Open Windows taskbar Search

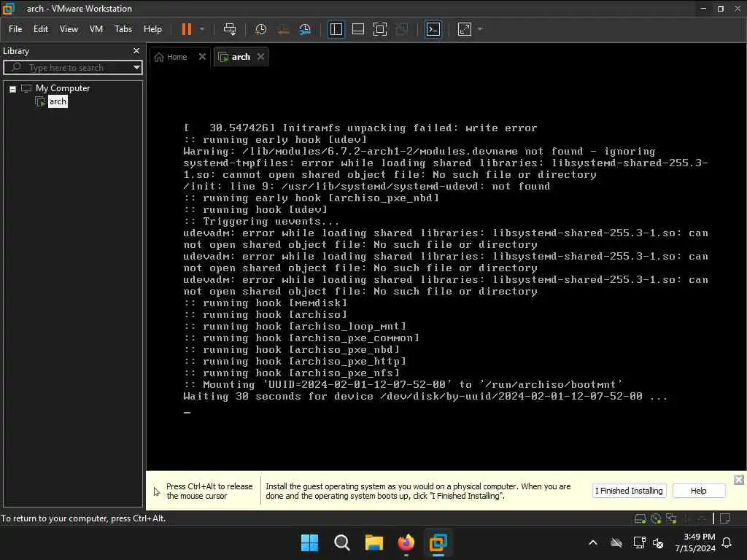tap(341, 542)
